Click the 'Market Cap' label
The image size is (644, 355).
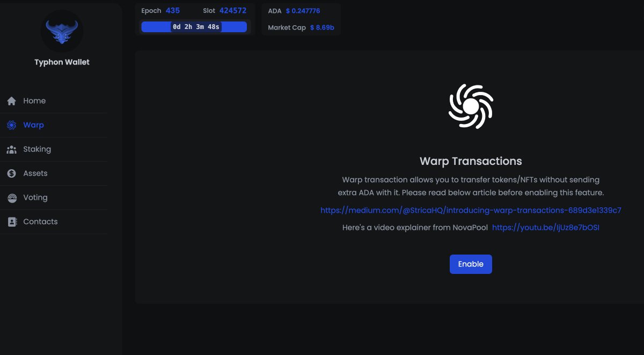(x=287, y=27)
